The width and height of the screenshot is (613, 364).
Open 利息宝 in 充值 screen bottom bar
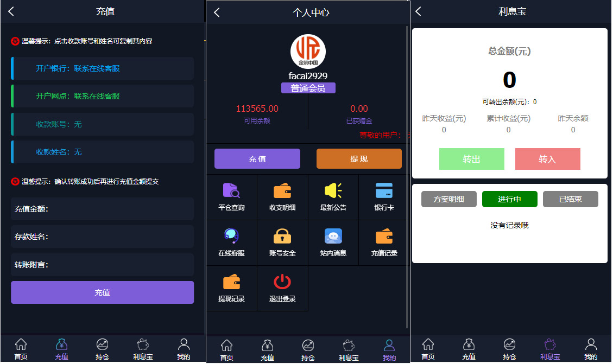(143, 349)
